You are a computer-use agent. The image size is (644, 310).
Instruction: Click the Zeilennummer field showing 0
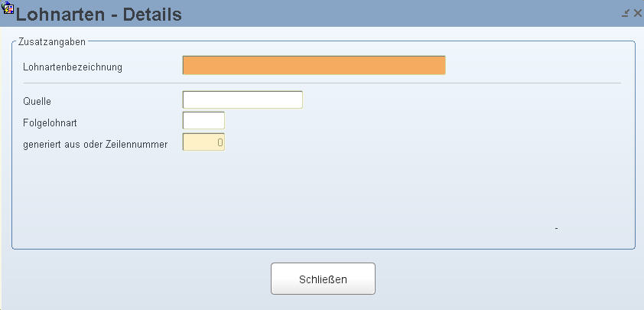tap(203, 142)
